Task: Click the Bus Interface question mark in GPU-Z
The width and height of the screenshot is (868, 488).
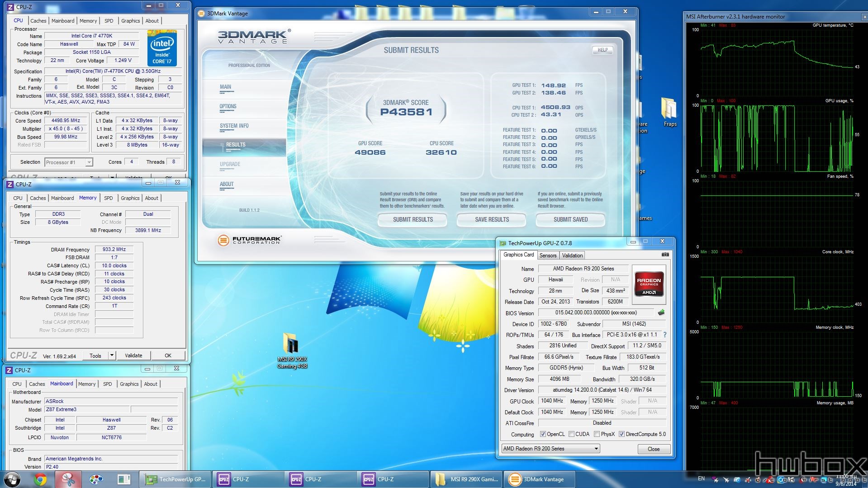Action: coord(664,335)
